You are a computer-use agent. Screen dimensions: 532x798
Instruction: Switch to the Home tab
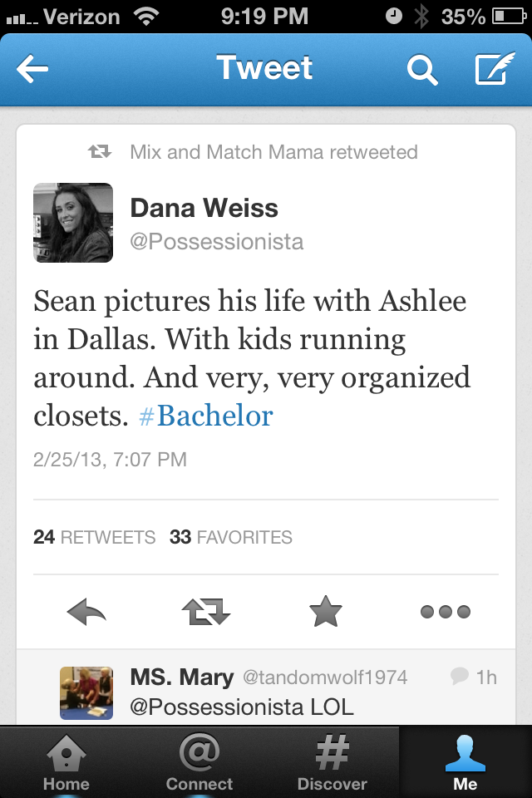pos(66,761)
